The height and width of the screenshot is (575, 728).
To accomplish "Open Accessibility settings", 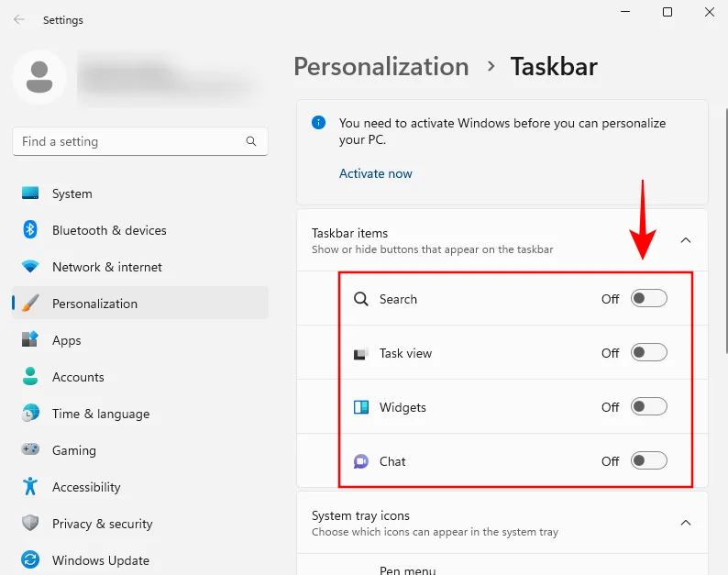I will (x=140, y=487).
